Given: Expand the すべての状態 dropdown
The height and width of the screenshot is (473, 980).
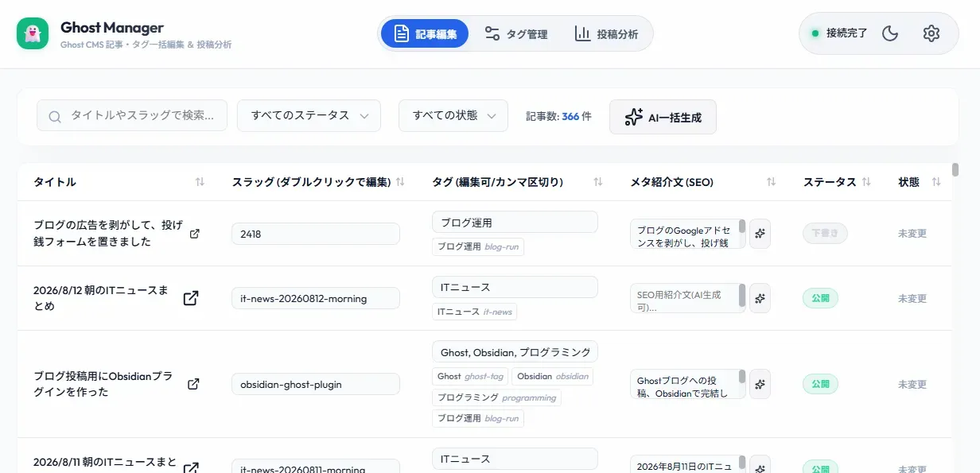Looking at the screenshot, I should click(x=453, y=115).
